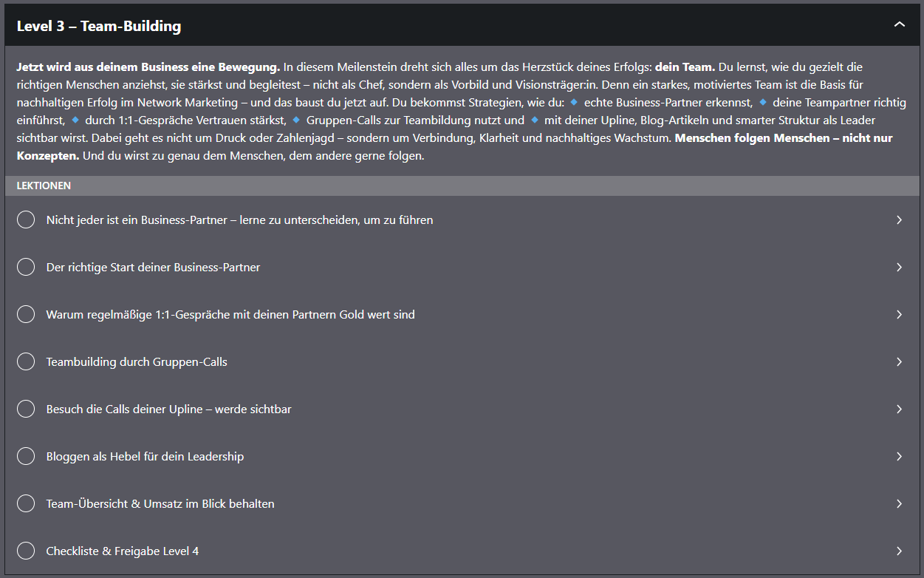Open lesson 'Team-Übersicht & Umsatz im Blick behalten'
924x578 pixels.
(x=160, y=503)
